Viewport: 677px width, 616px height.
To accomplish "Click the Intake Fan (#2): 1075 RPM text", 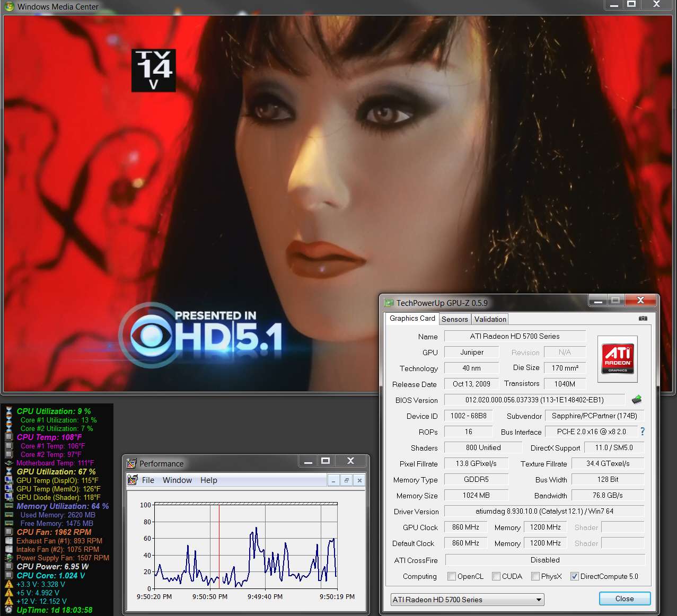I will (x=58, y=549).
